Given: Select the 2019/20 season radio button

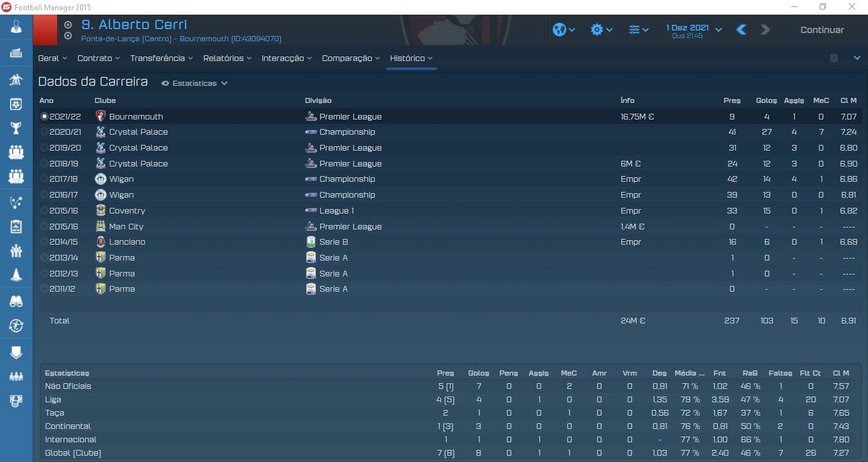Looking at the screenshot, I should pos(44,148).
